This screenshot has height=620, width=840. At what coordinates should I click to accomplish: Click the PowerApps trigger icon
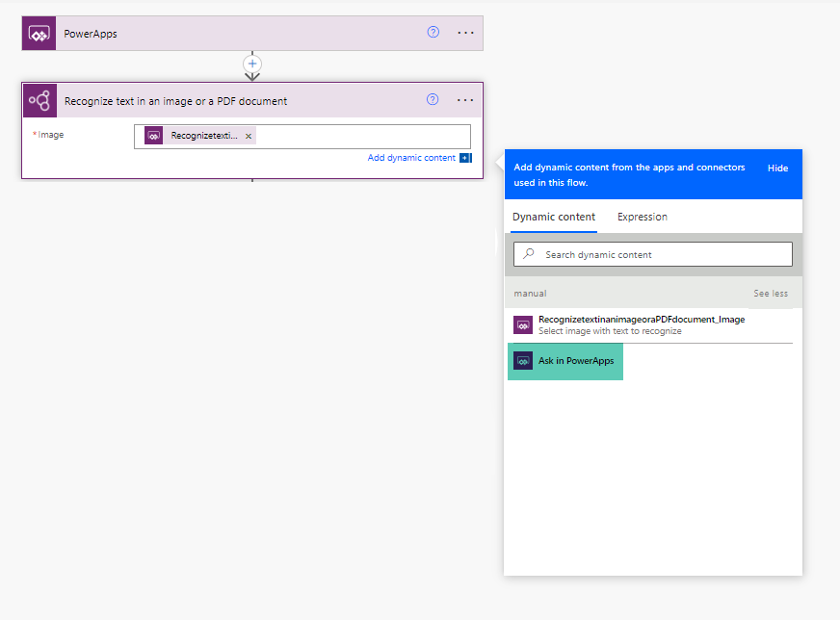pos(39,34)
